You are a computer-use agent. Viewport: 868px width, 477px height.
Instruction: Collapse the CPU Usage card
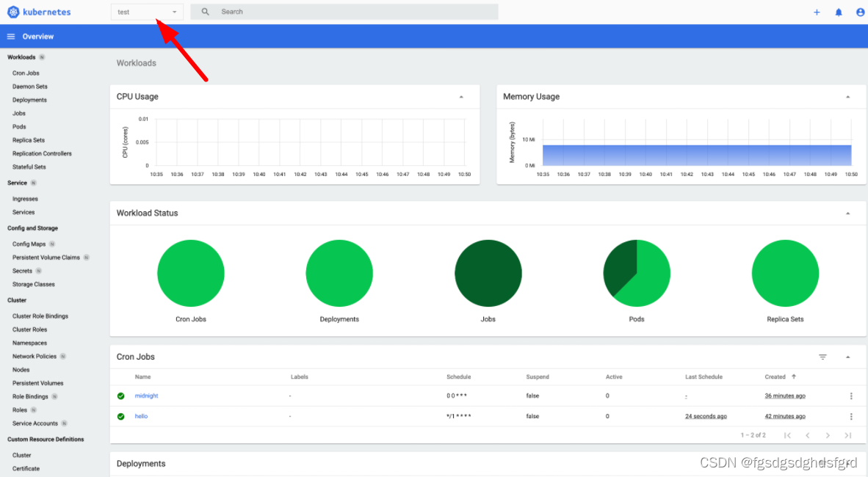pyautogui.click(x=461, y=97)
